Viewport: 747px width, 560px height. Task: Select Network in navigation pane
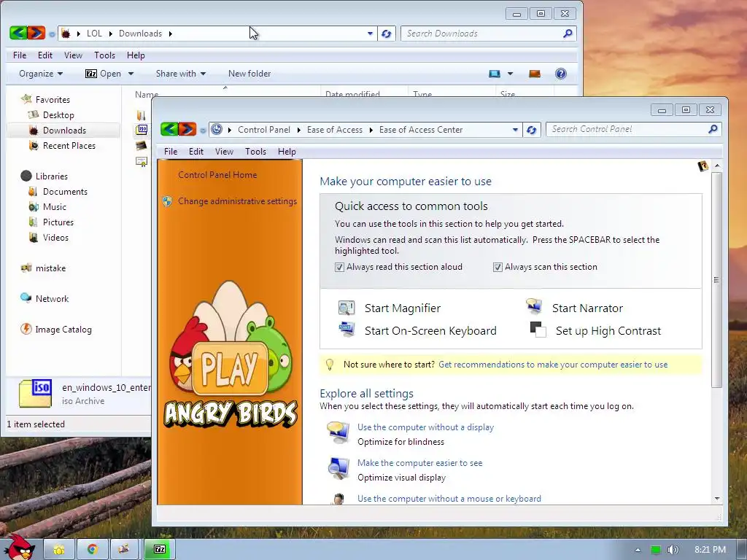coord(52,298)
